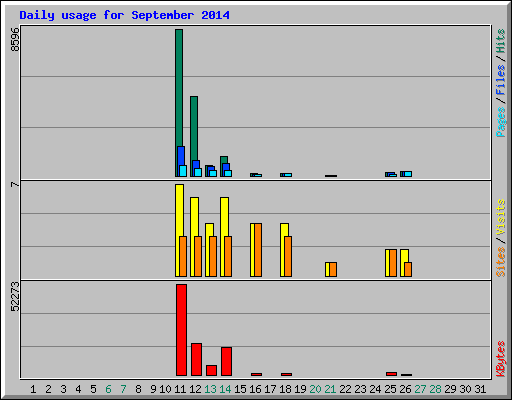512x400 pixels.
Task: Click the 'Daily usage for September 2014' title
Action: pos(124,15)
